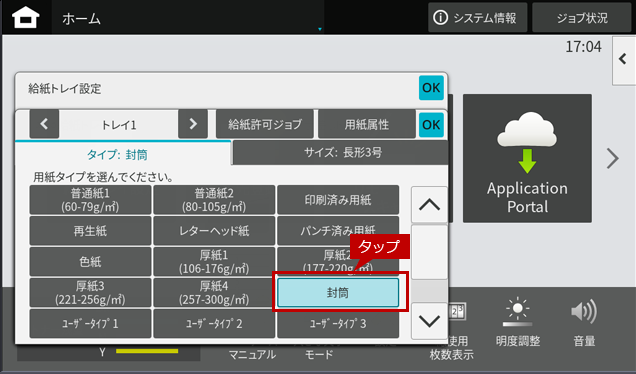This screenshot has width=636, height=374.
Task: Go to previous tray with left arrow
Action: point(44,124)
